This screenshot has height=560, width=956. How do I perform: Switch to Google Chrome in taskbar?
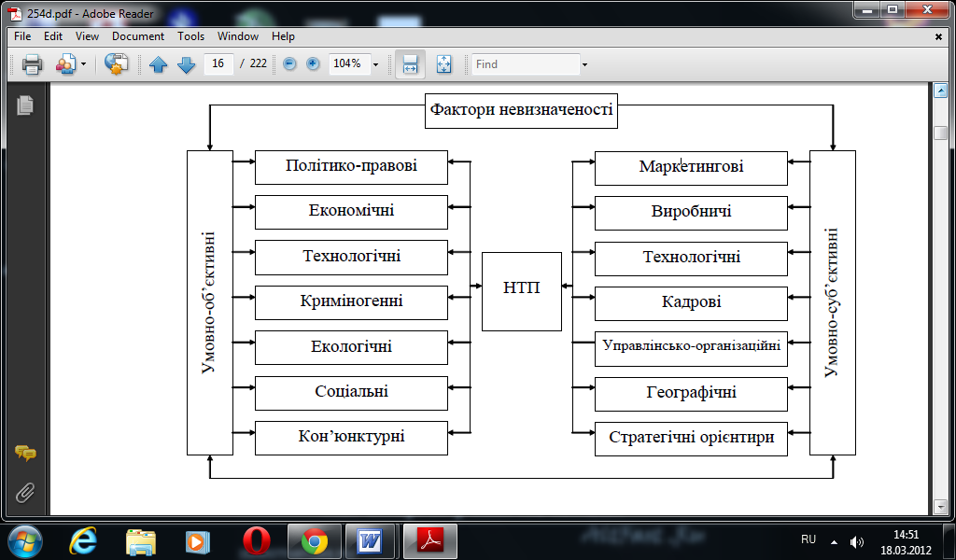coord(314,541)
